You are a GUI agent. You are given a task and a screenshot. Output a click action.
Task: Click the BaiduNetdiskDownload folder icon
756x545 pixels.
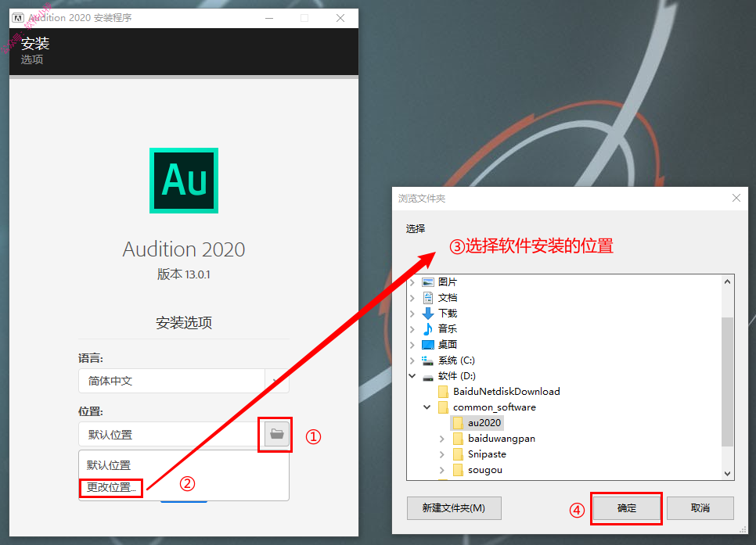(443, 392)
